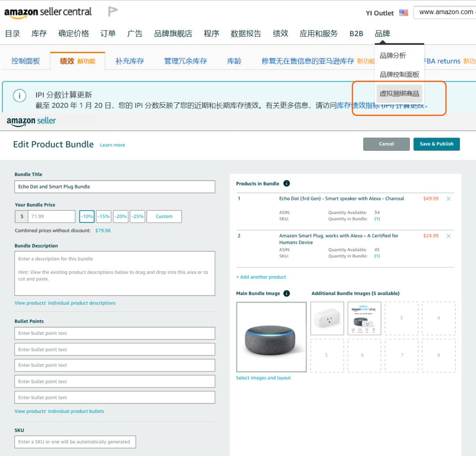Click info icon next to Products in Bundle
The width and height of the screenshot is (476, 456).
(x=286, y=183)
